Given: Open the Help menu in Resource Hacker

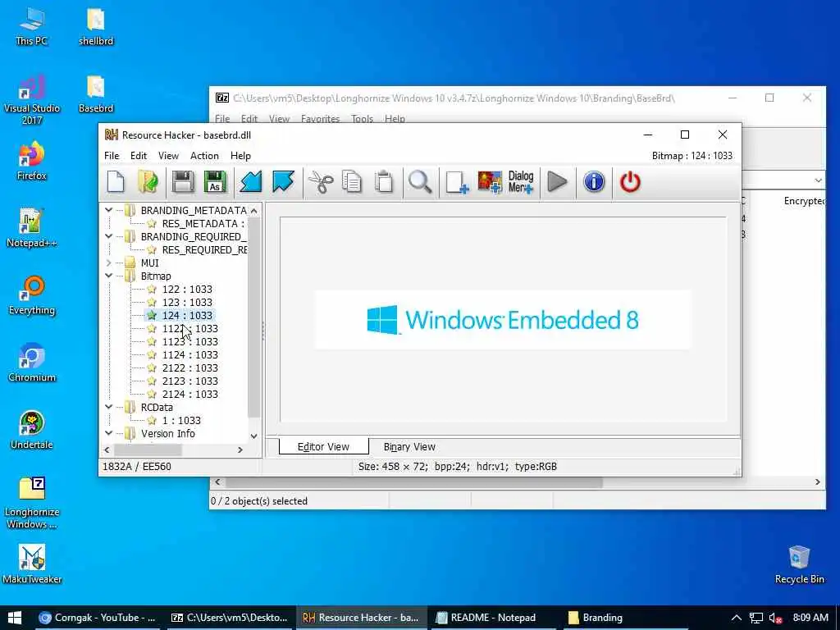Looking at the screenshot, I should [x=240, y=155].
